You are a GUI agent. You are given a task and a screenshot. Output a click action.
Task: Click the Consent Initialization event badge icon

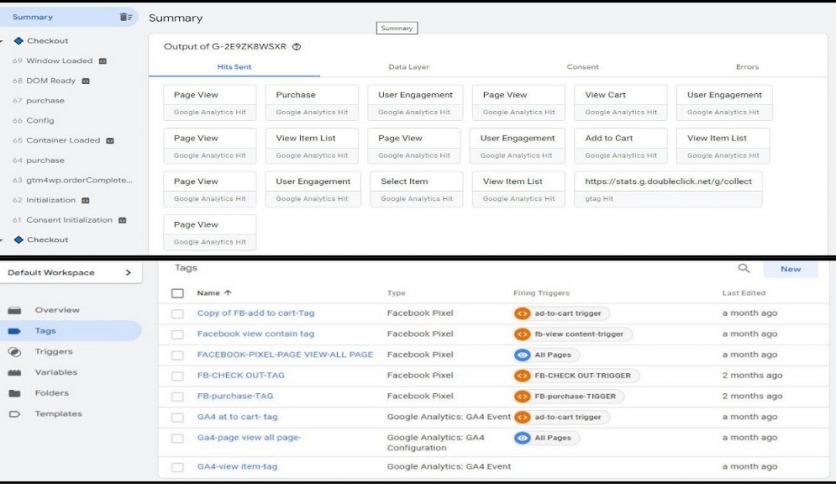[122, 220]
